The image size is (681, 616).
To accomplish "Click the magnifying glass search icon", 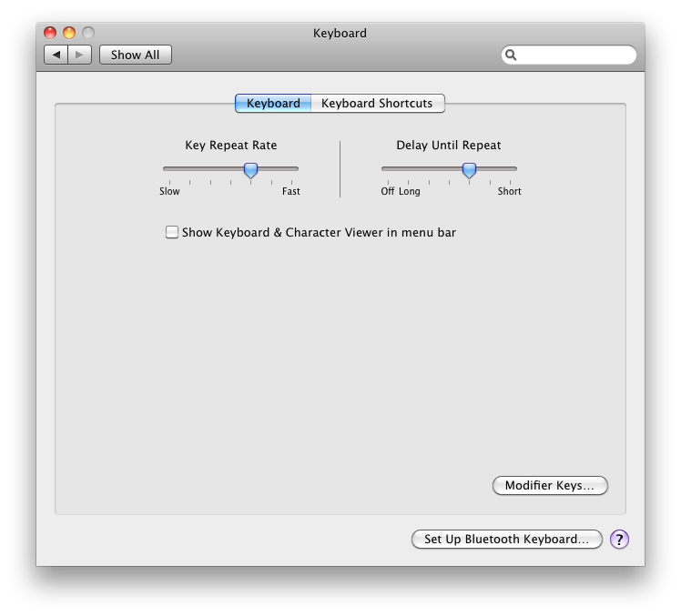I will coord(511,55).
